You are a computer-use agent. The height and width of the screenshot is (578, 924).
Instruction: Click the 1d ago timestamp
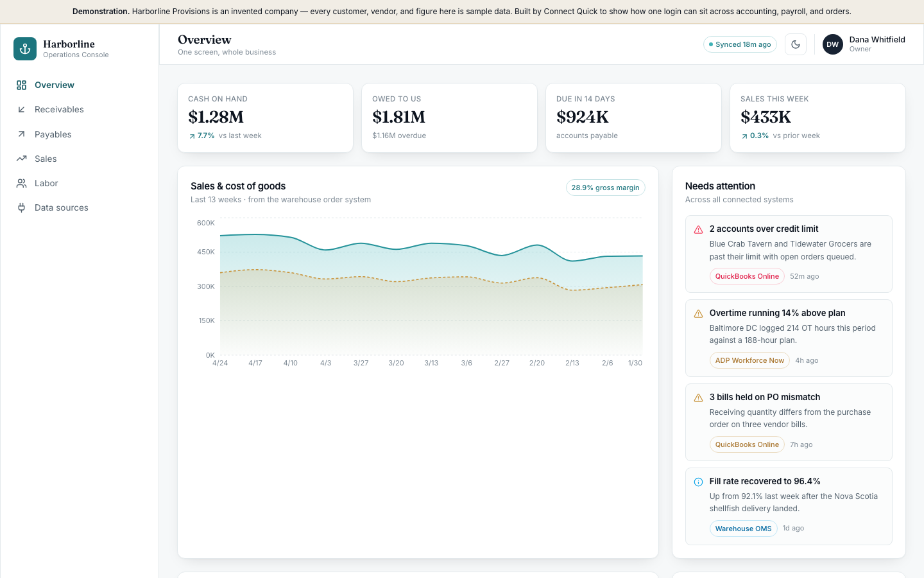(793, 528)
